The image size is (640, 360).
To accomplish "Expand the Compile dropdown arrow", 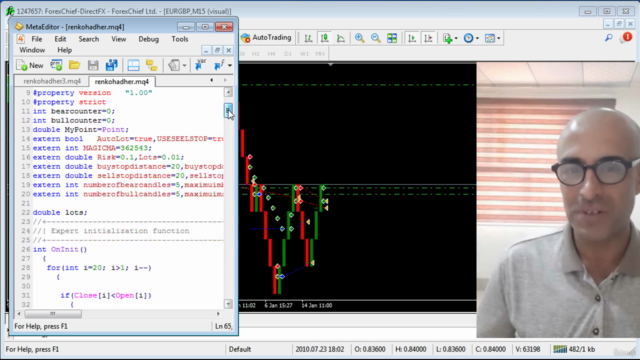I will [x=184, y=65].
